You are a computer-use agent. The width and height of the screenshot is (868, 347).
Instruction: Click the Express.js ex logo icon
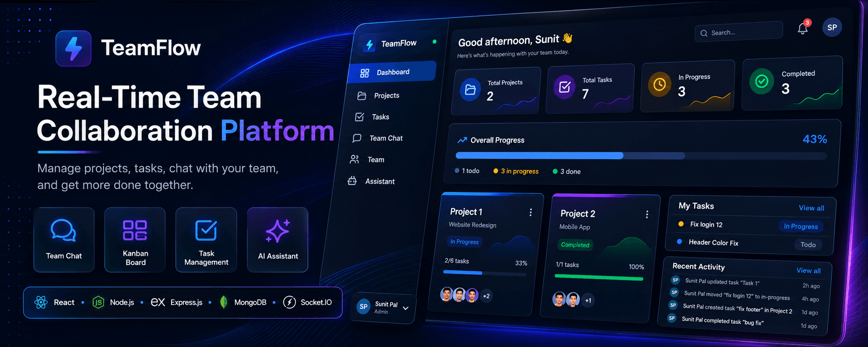[x=158, y=302]
